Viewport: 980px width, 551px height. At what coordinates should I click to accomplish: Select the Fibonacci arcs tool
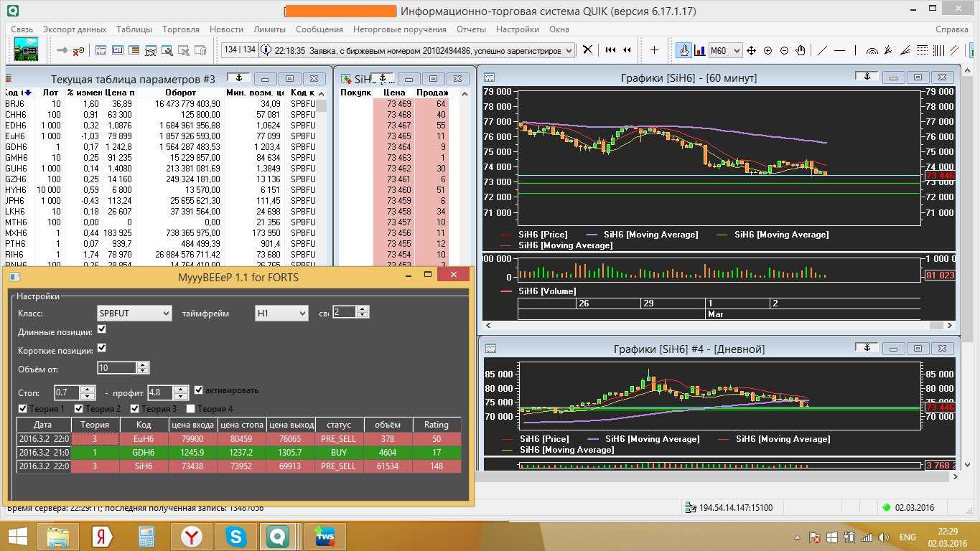(x=872, y=50)
